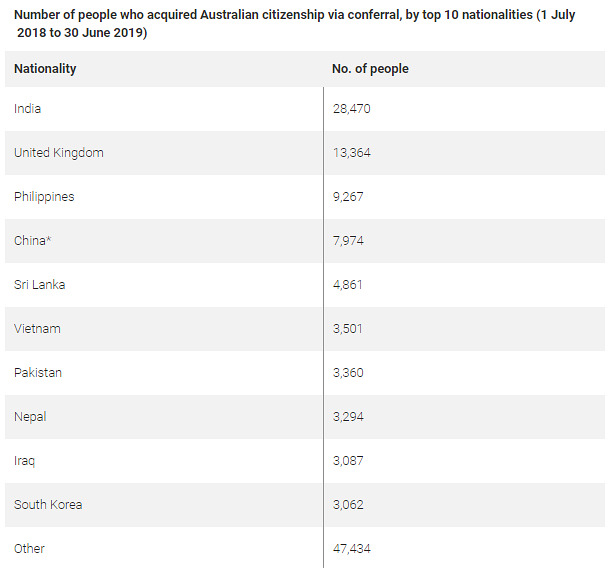Image resolution: width=614 pixels, height=568 pixels.
Task: Click the value 28,470 for India
Action: tap(351, 108)
